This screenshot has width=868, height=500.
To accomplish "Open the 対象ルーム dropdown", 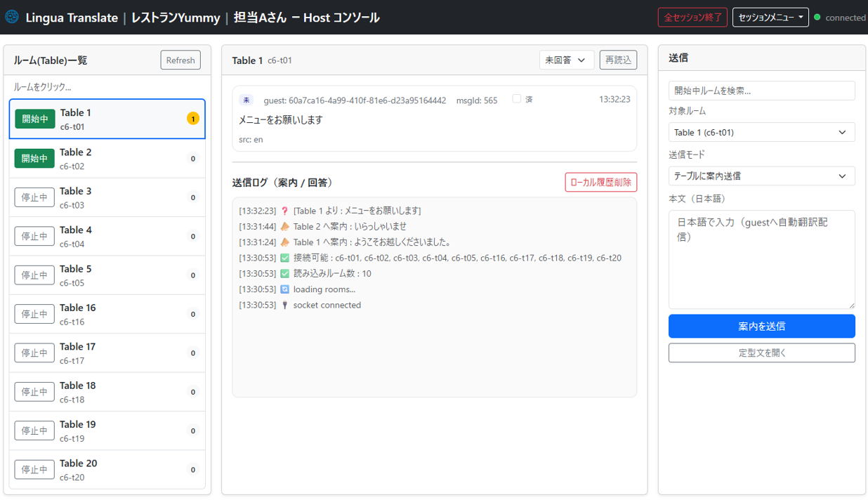I will [x=761, y=132].
